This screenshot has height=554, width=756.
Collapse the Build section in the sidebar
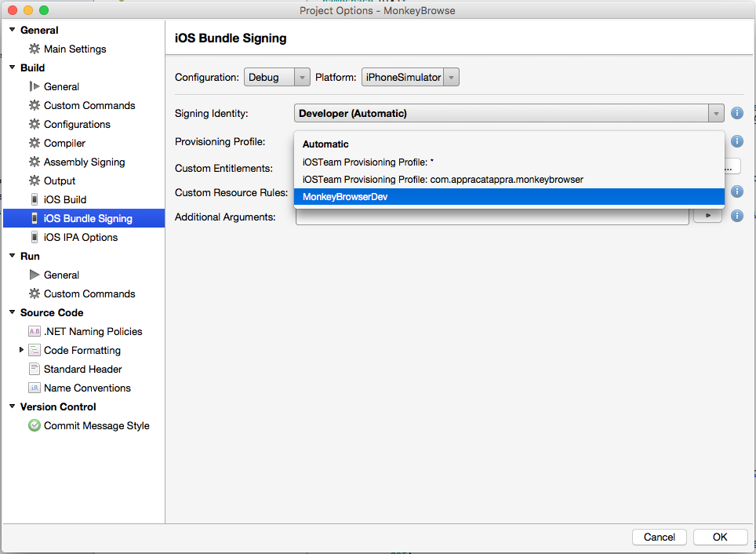[x=11, y=67]
